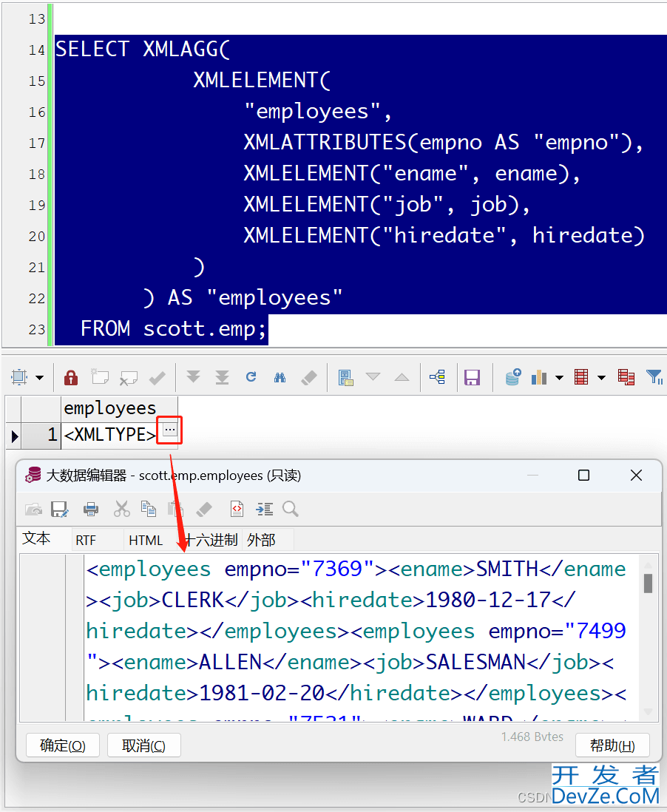The width and height of the screenshot is (667, 812).
Task: Click the employees column header
Action: 119,409
